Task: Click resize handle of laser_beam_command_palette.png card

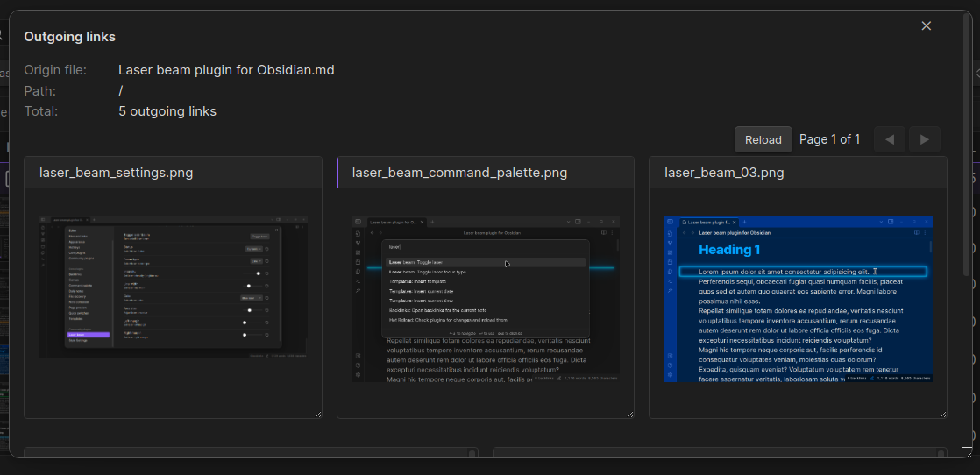Action: [630, 414]
